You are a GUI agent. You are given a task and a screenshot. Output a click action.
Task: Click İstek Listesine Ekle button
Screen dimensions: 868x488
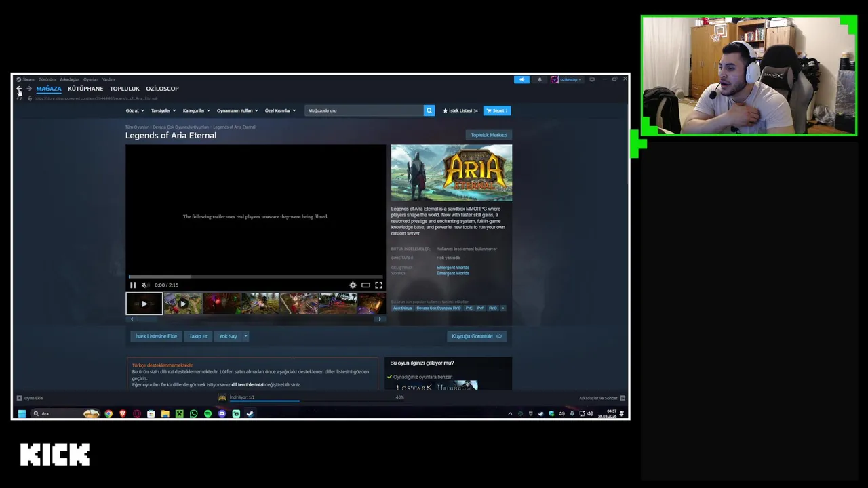pos(156,336)
